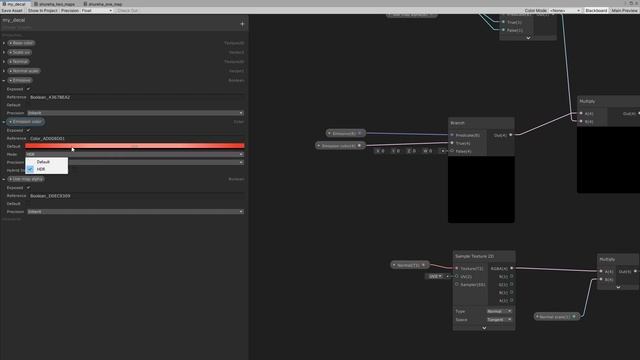640x360 pixels.
Task: Open the UV0 channel dropdown
Action: tap(435, 276)
